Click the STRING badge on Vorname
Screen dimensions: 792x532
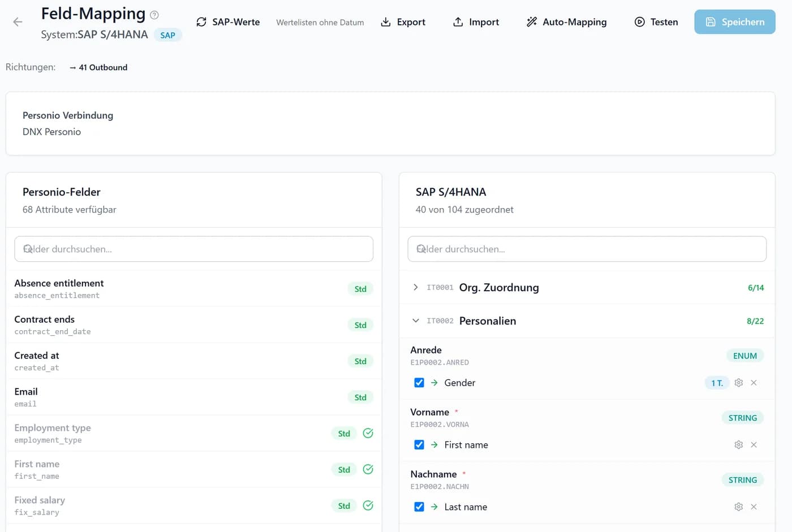tap(742, 418)
